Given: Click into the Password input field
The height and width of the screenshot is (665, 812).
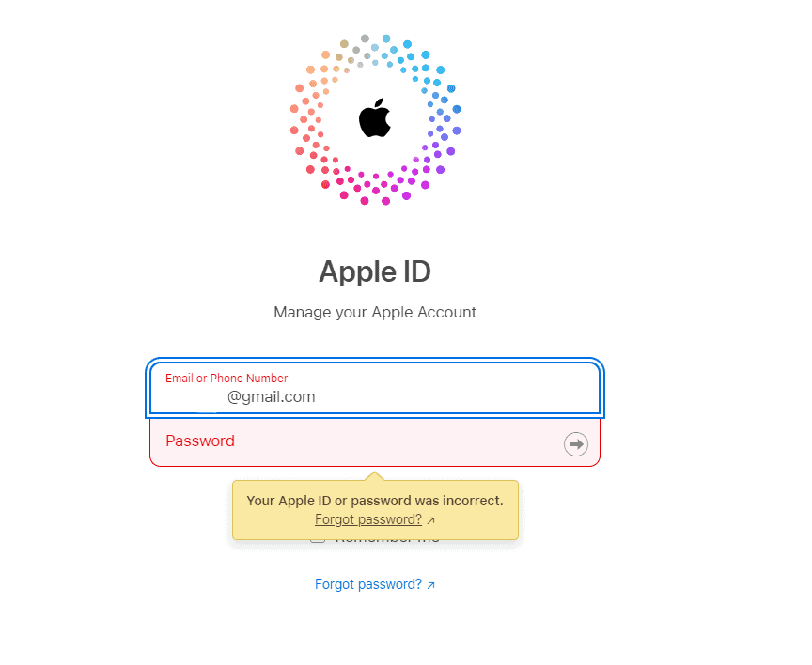Looking at the screenshot, I should (357, 441).
